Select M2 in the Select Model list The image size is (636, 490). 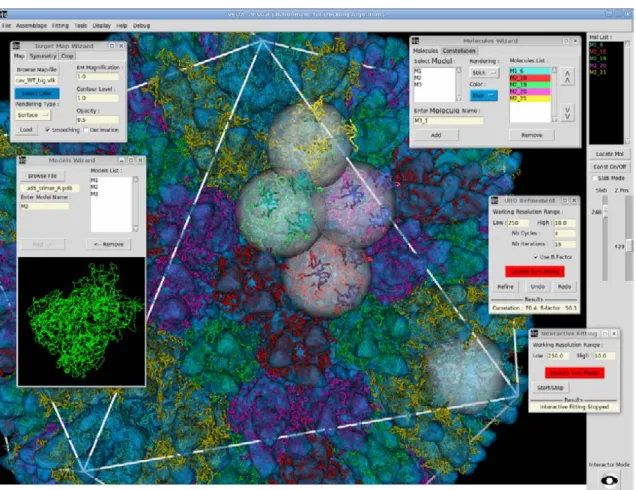(x=418, y=77)
